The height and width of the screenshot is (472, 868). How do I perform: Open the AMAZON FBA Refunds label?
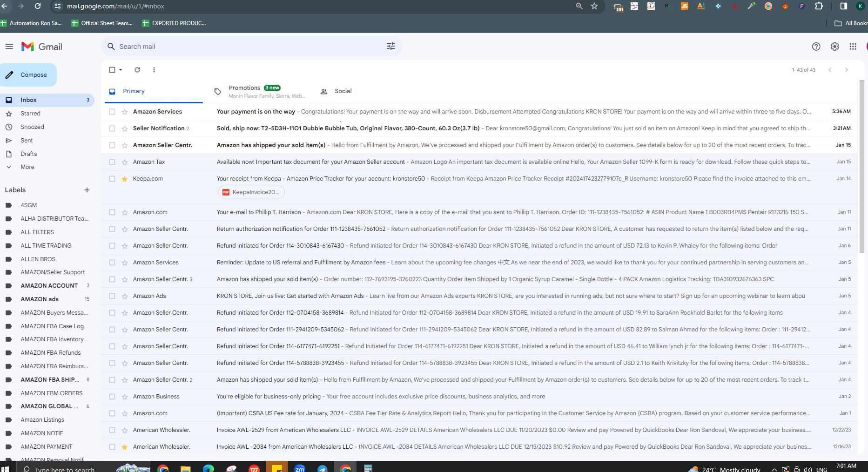(51, 353)
